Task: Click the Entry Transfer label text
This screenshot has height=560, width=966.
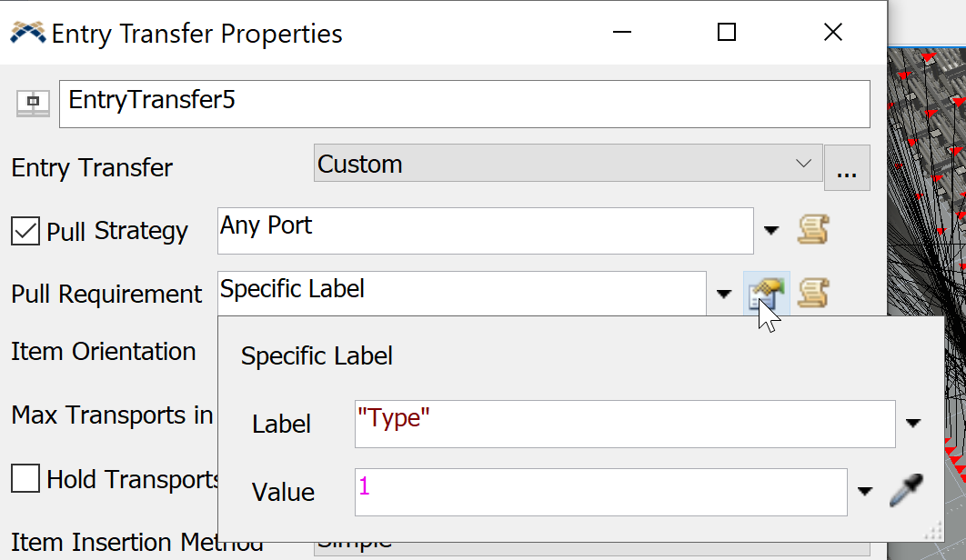Action: coord(92,168)
